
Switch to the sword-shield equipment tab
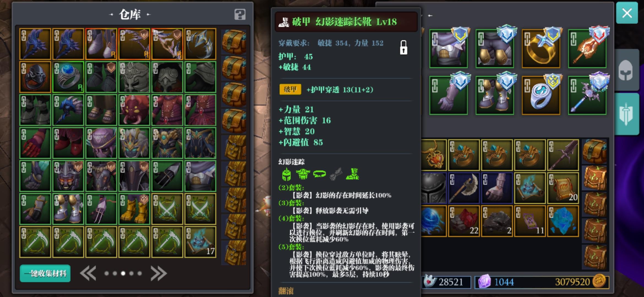click(626, 114)
